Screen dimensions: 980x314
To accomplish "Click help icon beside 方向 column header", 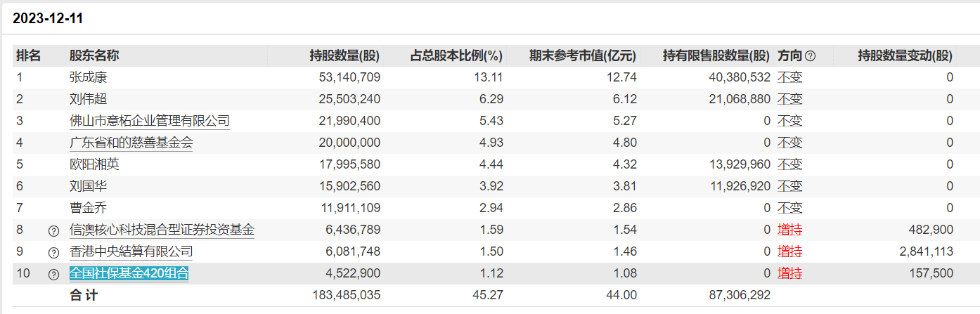I will click(x=810, y=55).
